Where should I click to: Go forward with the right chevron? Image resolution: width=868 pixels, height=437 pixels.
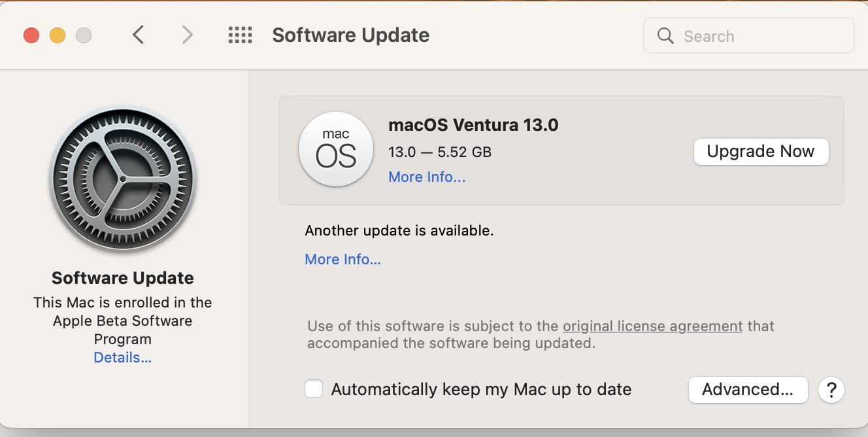click(188, 35)
